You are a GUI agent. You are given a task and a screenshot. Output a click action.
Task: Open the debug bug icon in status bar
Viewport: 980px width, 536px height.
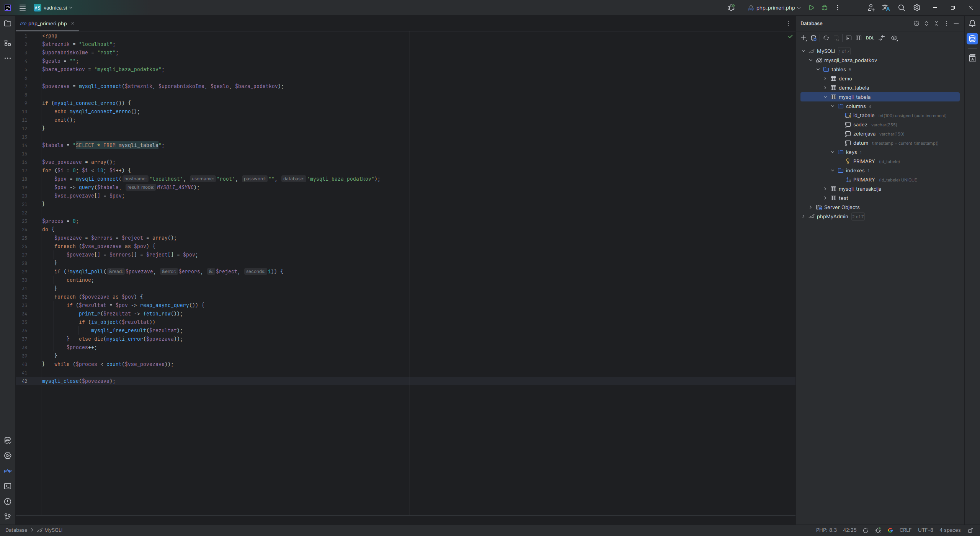(x=878, y=530)
